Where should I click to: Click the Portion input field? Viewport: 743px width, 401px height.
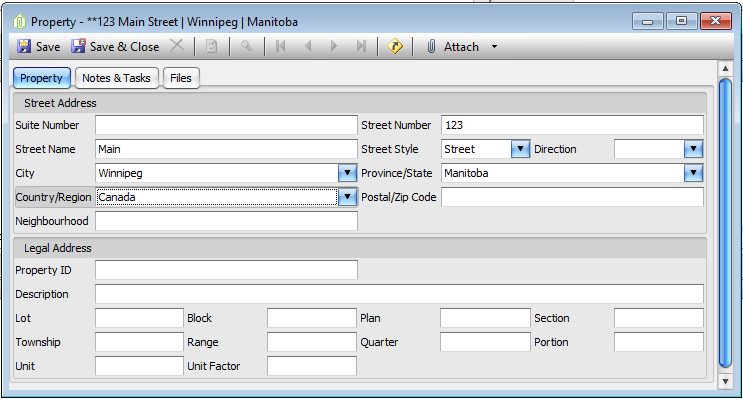[x=659, y=342]
